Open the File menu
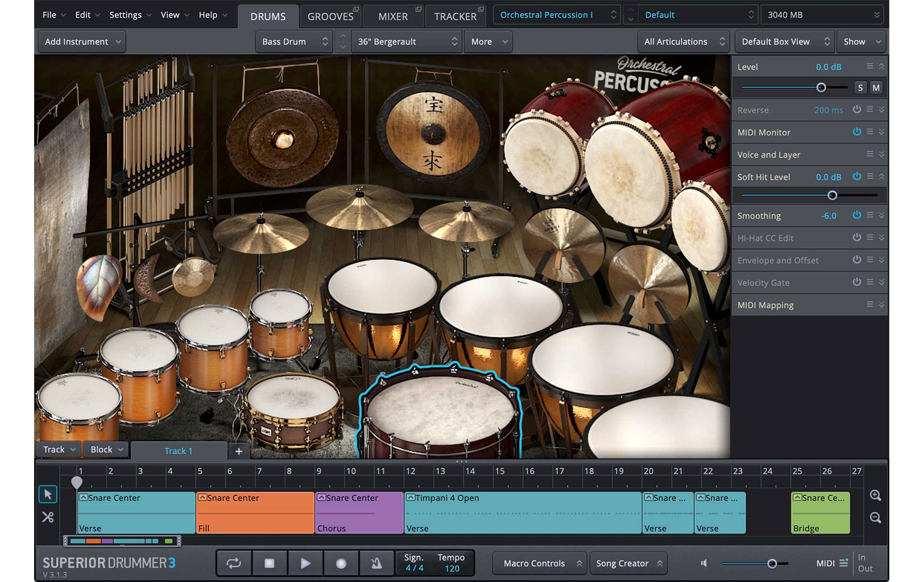The image size is (924, 582). pos(54,15)
